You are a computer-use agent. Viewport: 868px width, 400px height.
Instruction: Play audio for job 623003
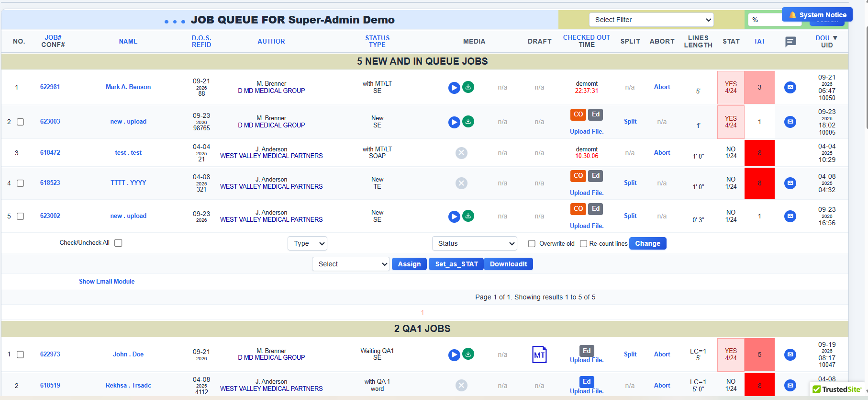454,122
